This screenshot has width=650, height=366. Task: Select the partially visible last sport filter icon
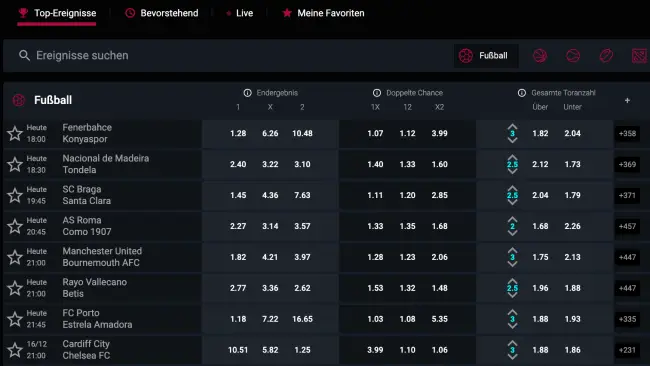point(640,56)
